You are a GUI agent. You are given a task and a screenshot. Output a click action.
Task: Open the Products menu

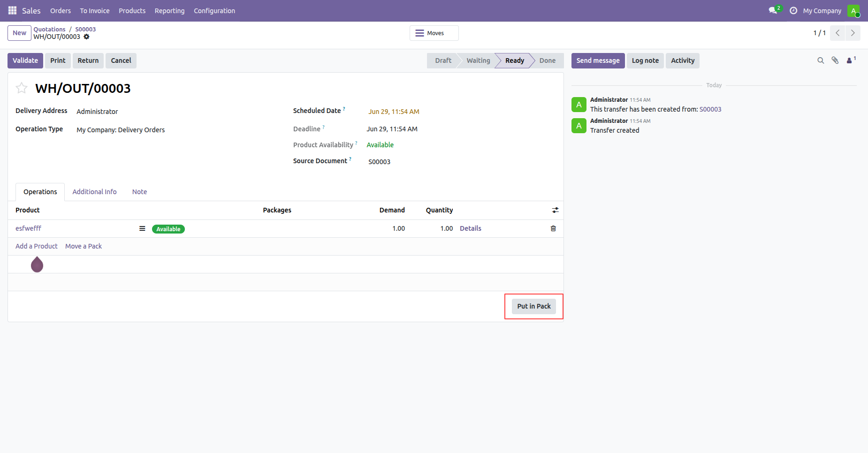point(132,10)
